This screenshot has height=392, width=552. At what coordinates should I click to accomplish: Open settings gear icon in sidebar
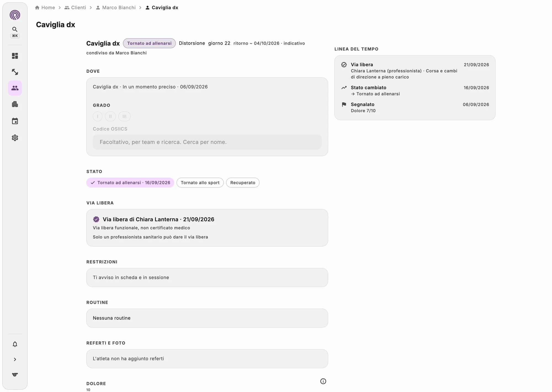(x=15, y=138)
